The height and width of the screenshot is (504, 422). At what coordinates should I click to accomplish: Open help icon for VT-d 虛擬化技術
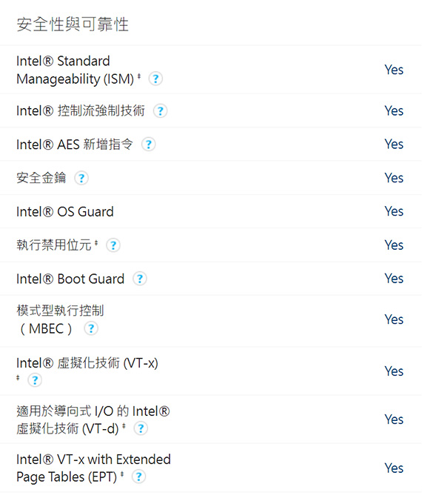point(141,428)
